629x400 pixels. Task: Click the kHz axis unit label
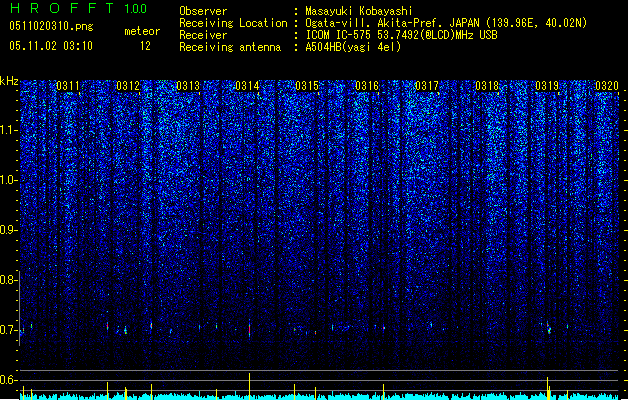point(9,81)
